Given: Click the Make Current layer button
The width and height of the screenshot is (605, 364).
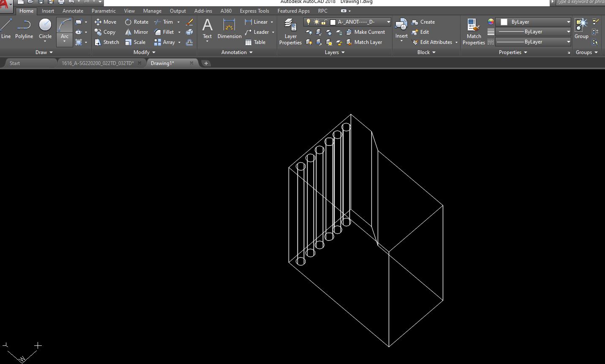Looking at the screenshot, I should (x=367, y=32).
